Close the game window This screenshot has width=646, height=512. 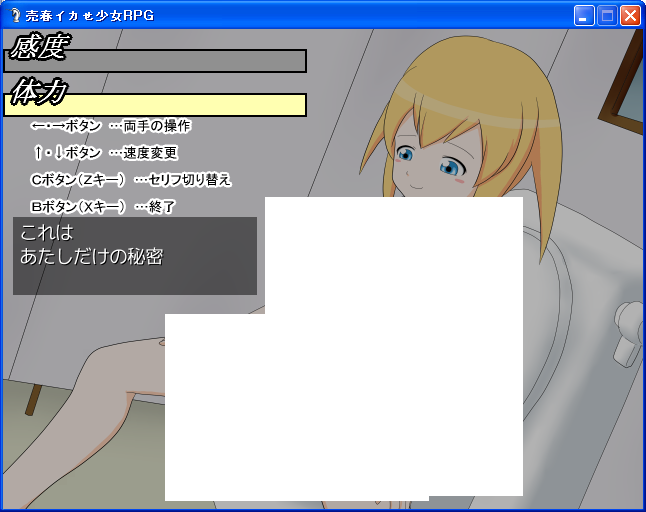[x=630, y=16]
